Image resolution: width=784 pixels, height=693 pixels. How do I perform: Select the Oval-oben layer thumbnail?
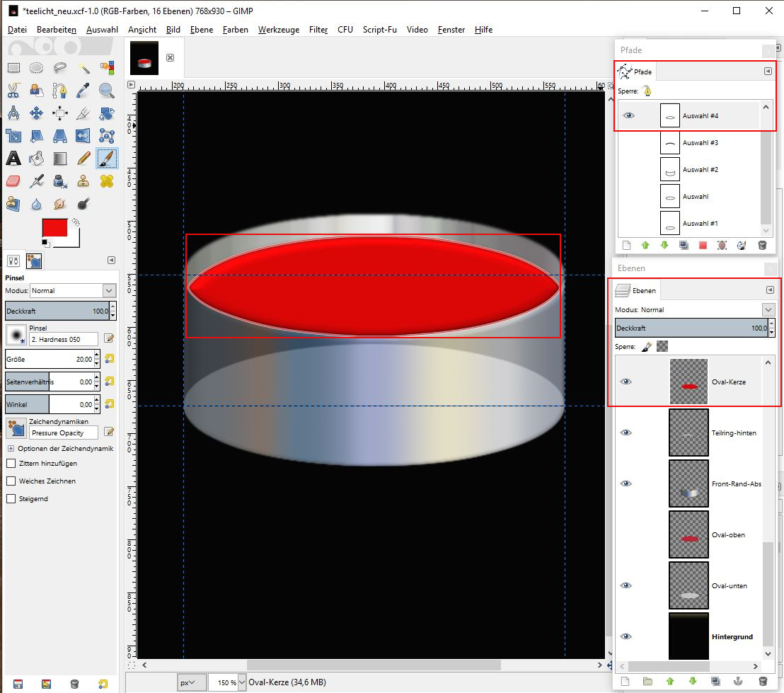tap(688, 535)
